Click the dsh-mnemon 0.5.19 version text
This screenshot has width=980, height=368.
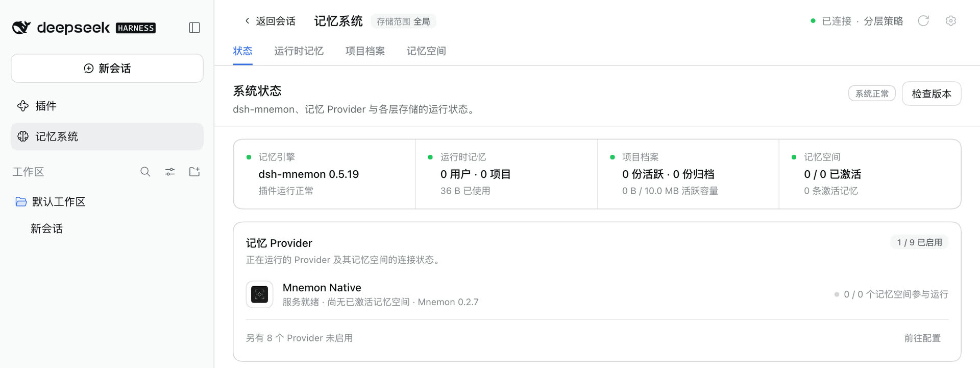click(308, 174)
